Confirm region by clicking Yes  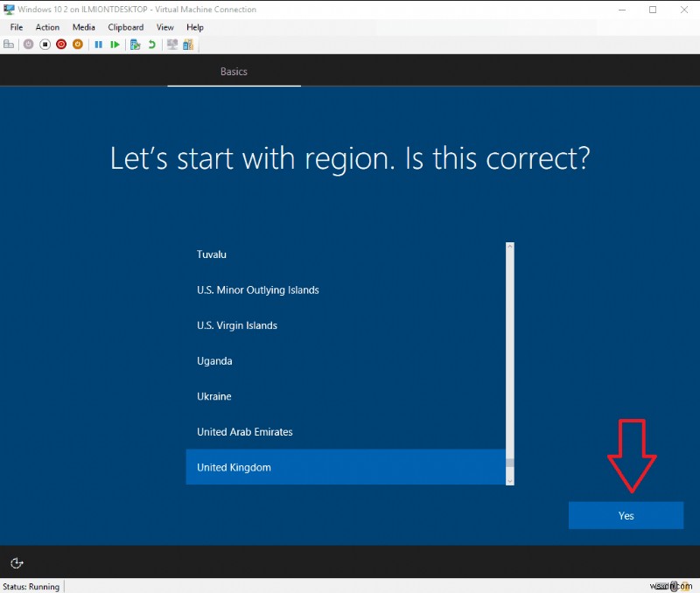pos(626,515)
